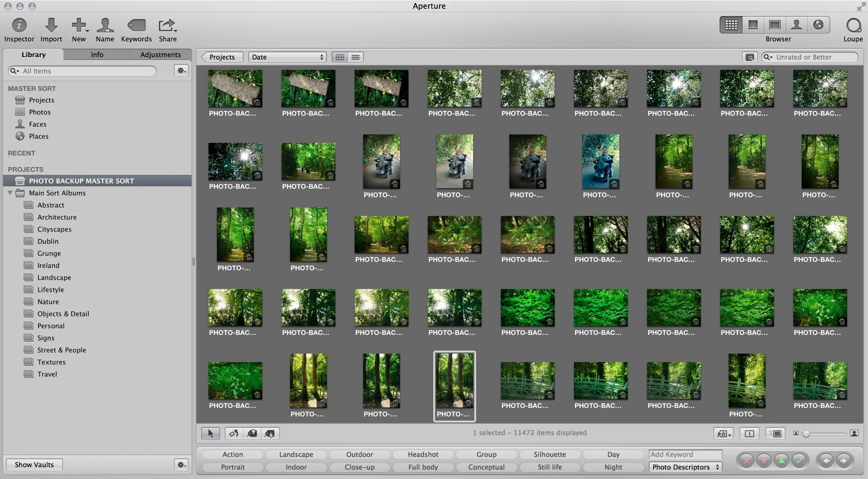The height and width of the screenshot is (479, 868).
Task: Switch to the Adjustments tab
Action: pyautogui.click(x=160, y=54)
